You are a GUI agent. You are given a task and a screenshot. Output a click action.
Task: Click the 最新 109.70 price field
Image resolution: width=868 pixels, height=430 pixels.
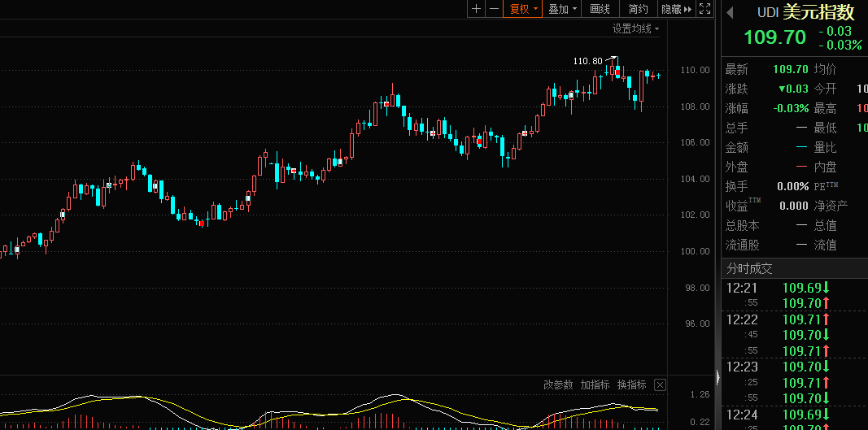pyautogui.click(x=790, y=69)
